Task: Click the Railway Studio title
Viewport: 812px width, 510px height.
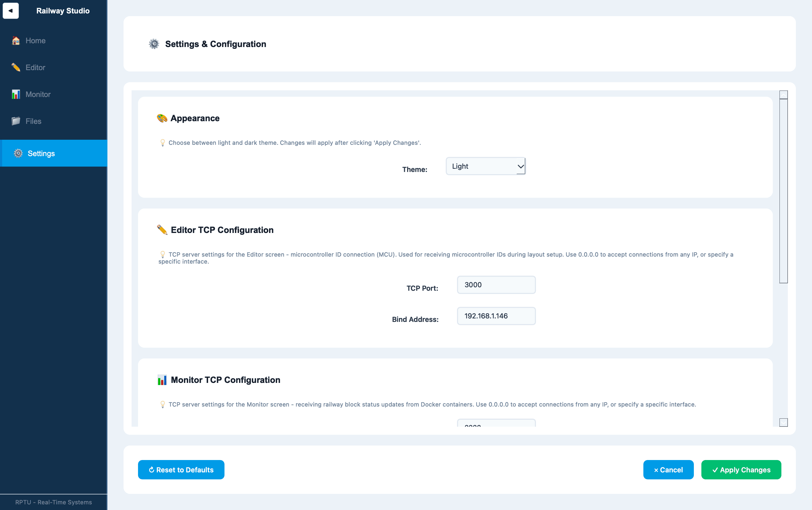Action: (x=63, y=11)
